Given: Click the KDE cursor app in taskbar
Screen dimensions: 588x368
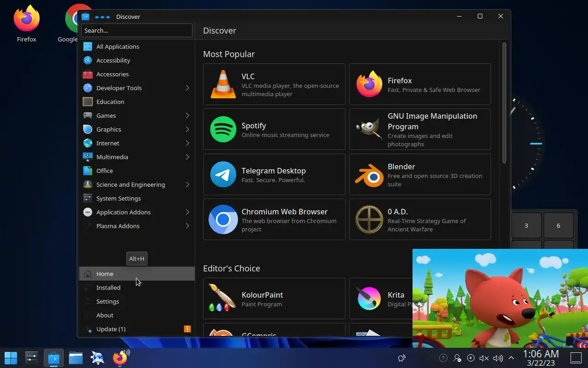Looking at the screenshot, I should click(x=98, y=357).
